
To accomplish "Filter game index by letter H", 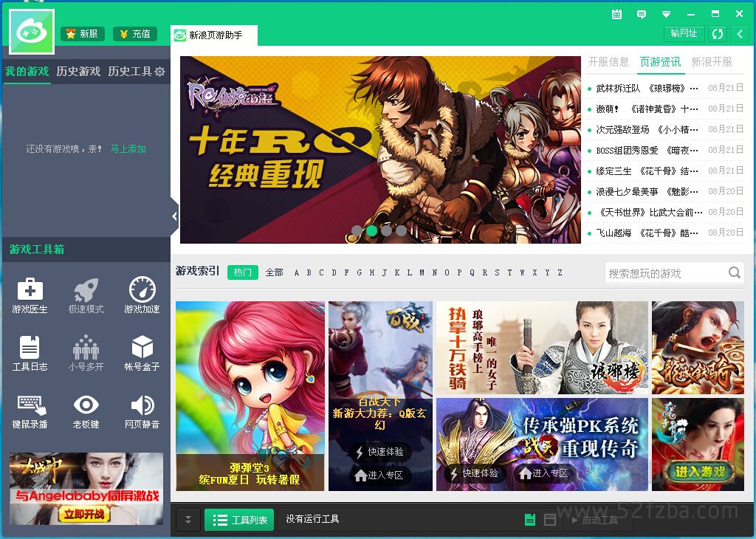I will click(372, 273).
